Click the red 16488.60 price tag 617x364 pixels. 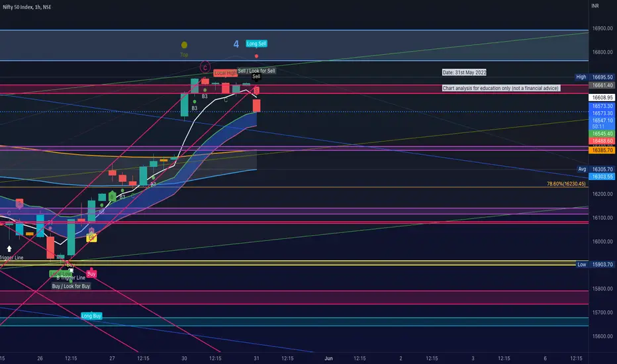tap(602, 141)
